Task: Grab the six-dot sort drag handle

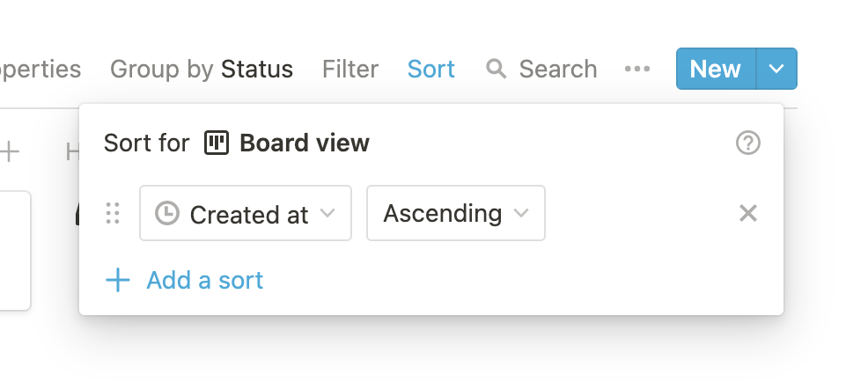Action: click(x=113, y=213)
